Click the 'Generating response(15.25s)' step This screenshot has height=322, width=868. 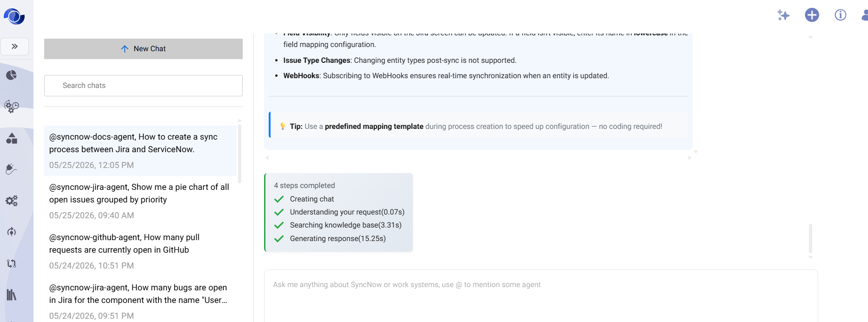coord(338,238)
